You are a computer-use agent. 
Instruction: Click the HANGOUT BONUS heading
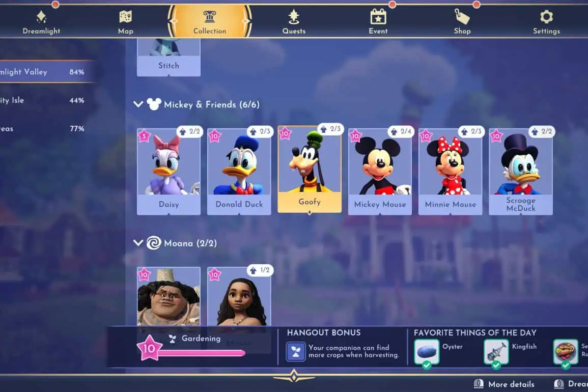tap(324, 333)
